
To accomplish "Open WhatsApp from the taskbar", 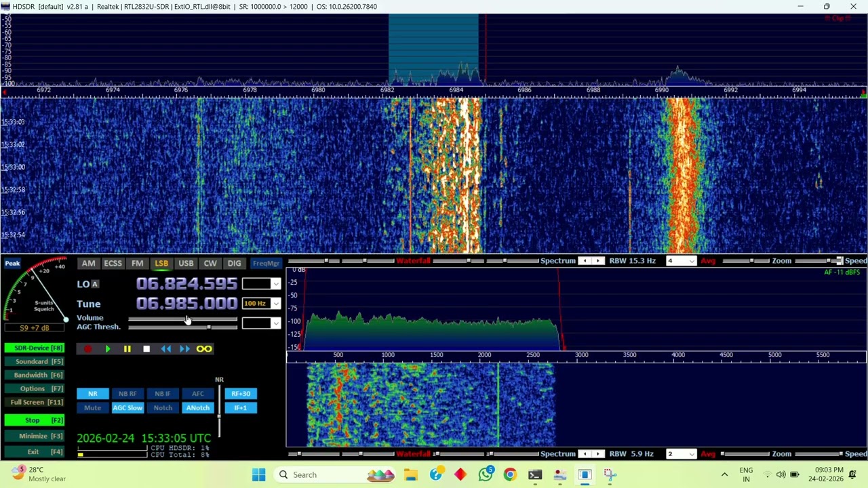I will pyautogui.click(x=486, y=474).
